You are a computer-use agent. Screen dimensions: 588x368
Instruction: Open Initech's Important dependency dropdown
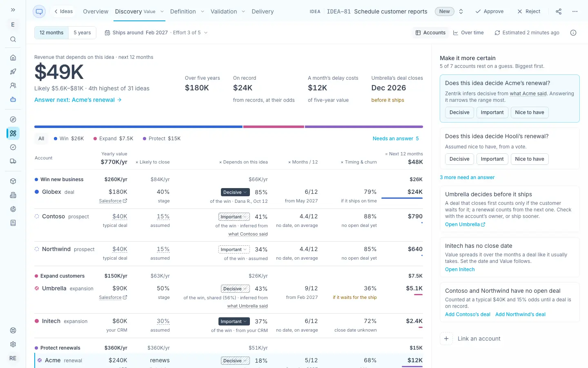pos(234,321)
